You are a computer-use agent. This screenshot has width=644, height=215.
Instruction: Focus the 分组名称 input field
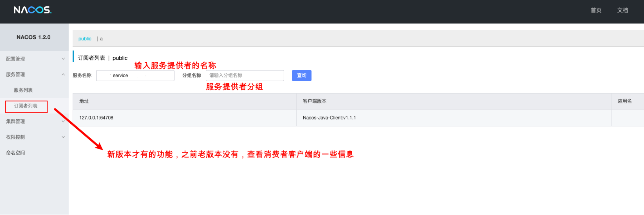244,76
